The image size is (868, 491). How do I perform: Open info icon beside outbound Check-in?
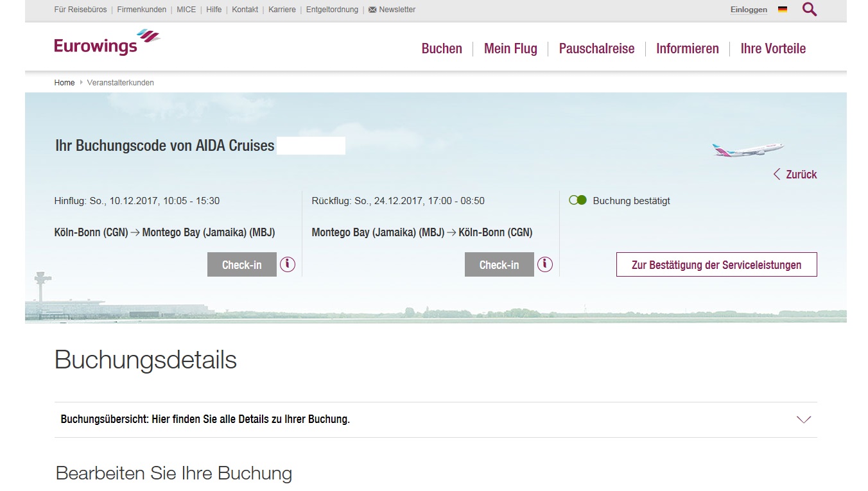click(288, 264)
